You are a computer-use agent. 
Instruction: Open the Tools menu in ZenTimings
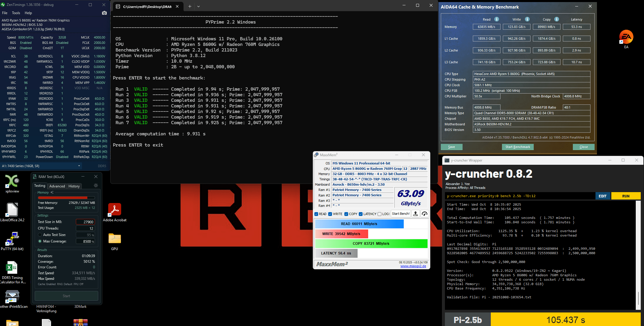[x=16, y=13]
